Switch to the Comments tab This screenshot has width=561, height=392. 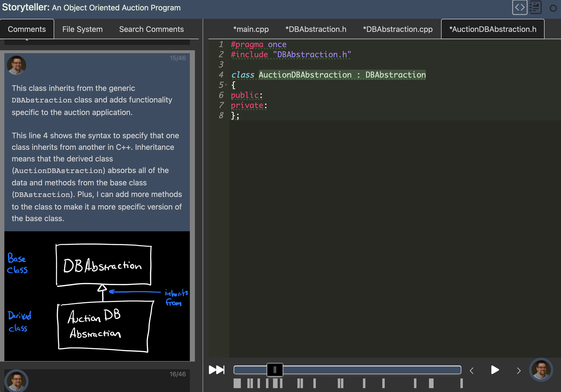click(x=26, y=29)
